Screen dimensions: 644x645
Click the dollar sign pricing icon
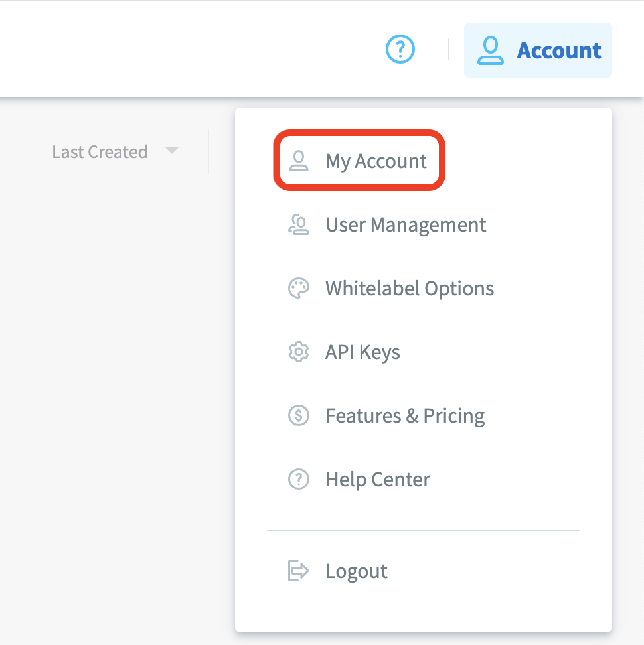tap(299, 416)
